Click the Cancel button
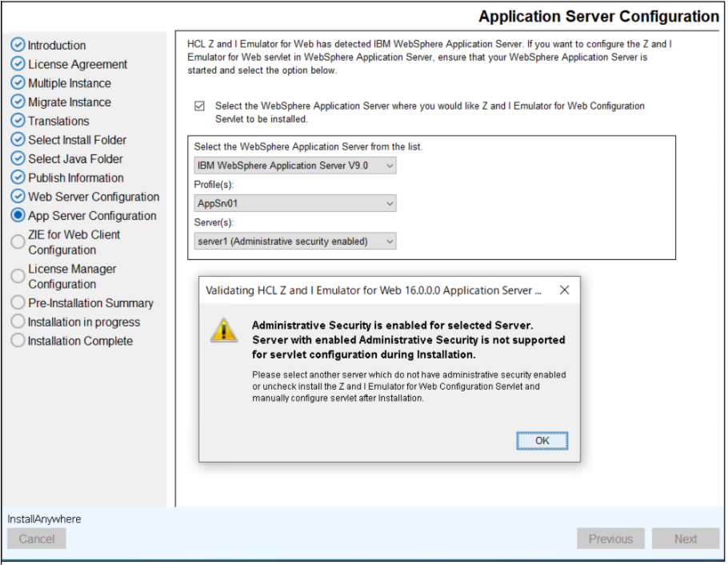728x565 pixels. (x=36, y=539)
